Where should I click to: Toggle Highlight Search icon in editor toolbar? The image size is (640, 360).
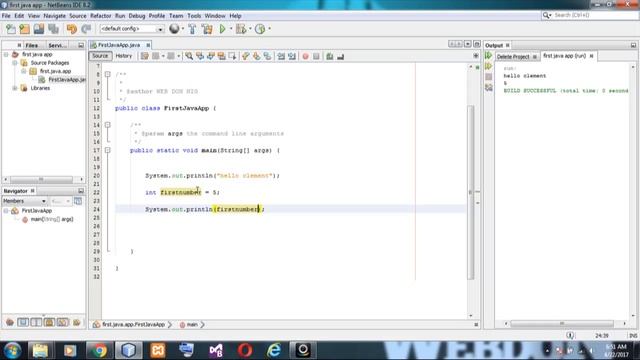click(x=222, y=56)
